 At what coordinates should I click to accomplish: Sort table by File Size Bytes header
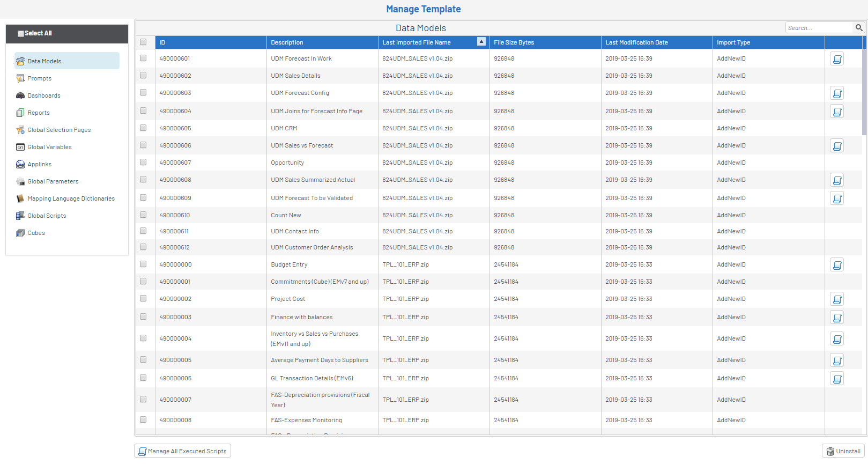coord(514,42)
